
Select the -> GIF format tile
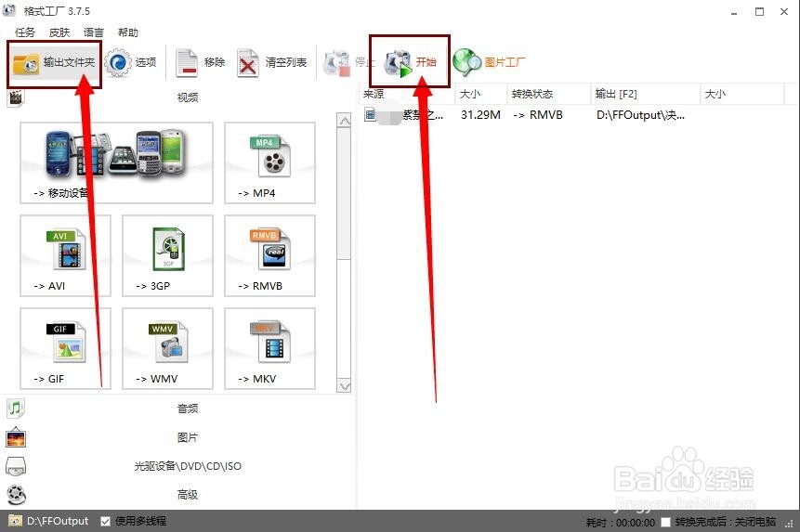[65, 348]
